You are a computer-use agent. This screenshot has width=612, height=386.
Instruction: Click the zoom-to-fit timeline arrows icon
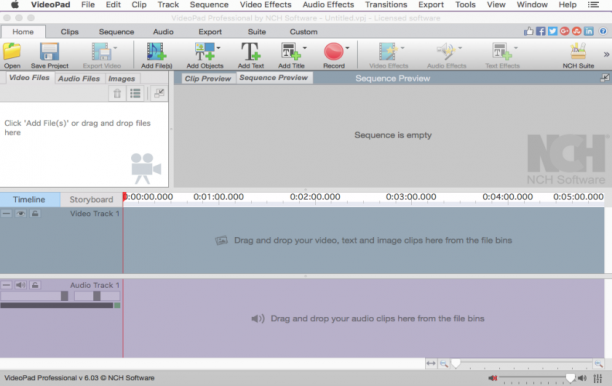pos(431,363)
